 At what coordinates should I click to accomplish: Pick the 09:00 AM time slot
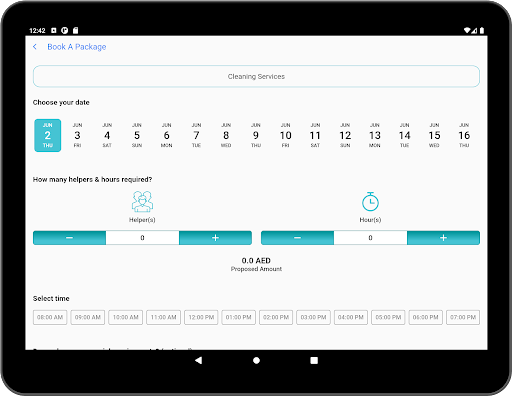coord(88,317)
